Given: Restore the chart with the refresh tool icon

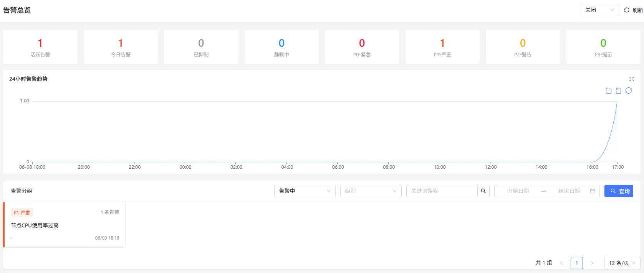Looking at the screenshot, I should coord(629,90).
